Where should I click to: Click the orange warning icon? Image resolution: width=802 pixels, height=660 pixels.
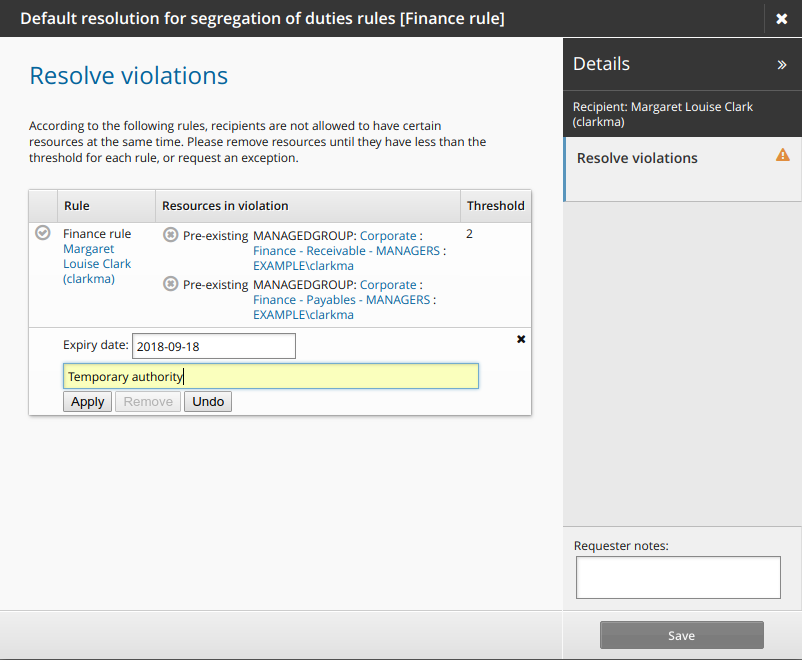(782, 155)
